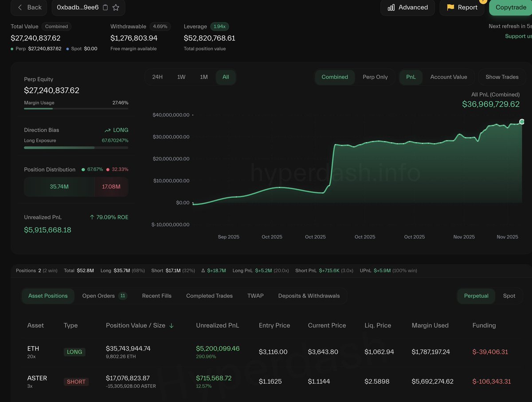Select the 1W time range
This screenshot has width=532, height=402.
click(181, 77)
